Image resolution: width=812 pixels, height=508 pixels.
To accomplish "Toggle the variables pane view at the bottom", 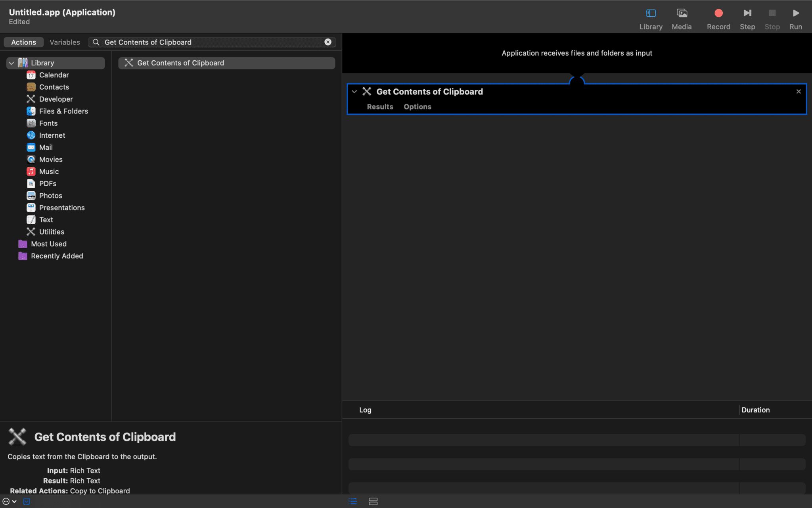I will click(373, 501).
